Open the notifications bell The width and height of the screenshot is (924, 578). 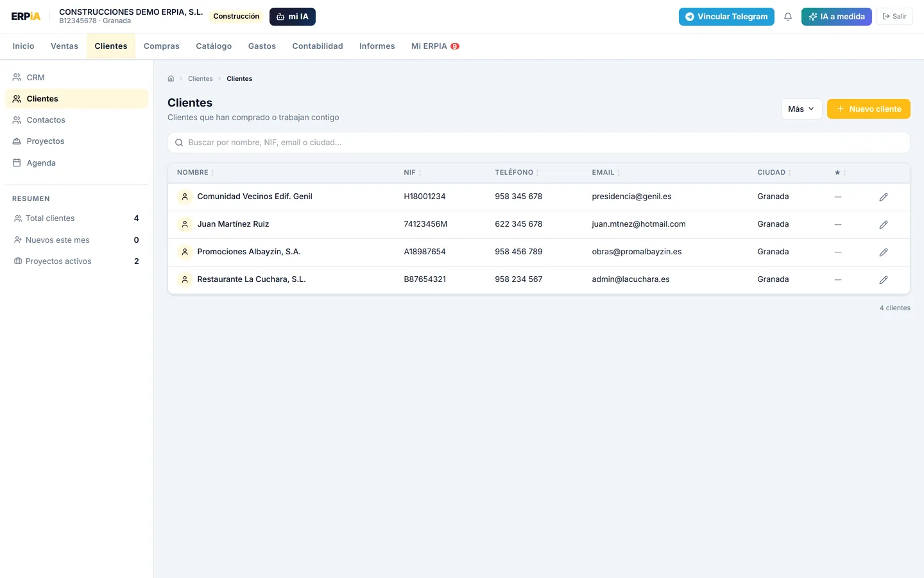click(x=788, y=17)
